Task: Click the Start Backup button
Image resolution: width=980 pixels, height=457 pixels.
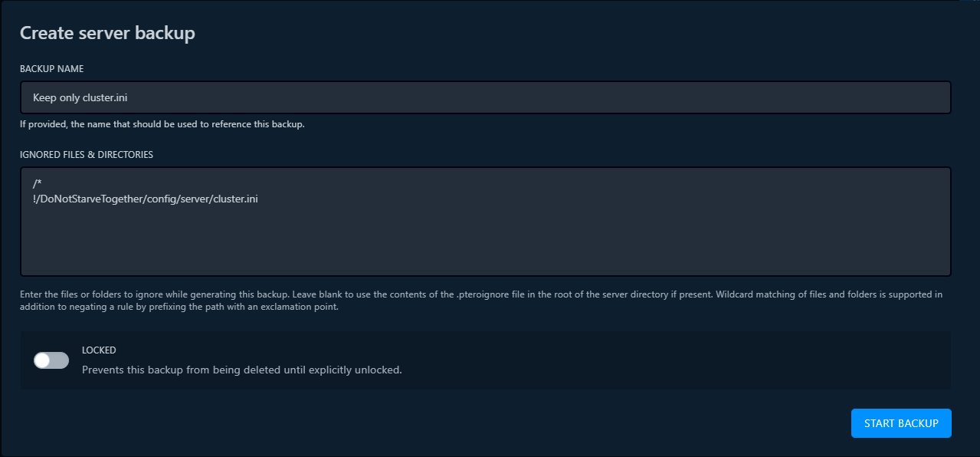Action: click(x=900, y=423)
